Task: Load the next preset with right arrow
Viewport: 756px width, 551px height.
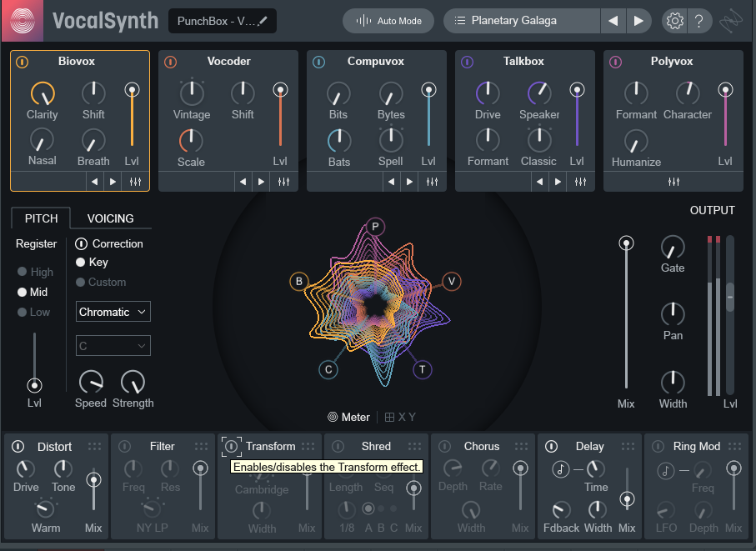Action: pos(638,21)
